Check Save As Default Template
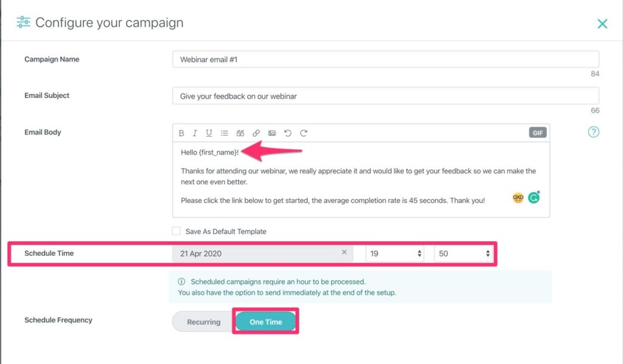Viewport: 623px width, 364px height. (176, 231)
